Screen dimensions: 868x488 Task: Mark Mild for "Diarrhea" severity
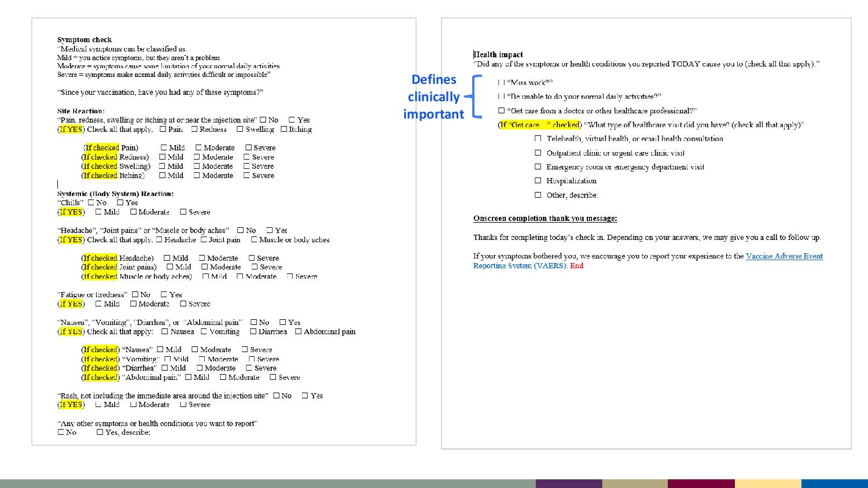coord(165,368)
